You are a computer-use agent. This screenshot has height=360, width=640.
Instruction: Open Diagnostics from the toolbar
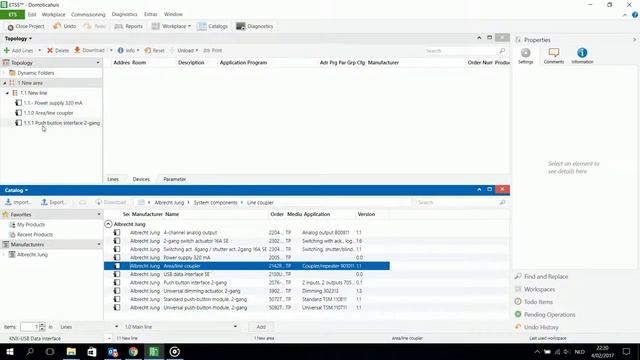coord(255,26)
